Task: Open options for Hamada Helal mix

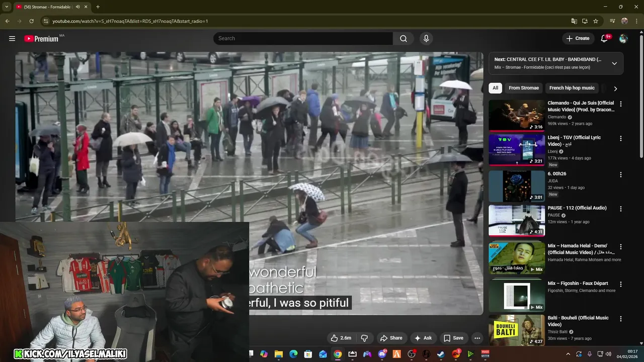Action: [621, 247]
